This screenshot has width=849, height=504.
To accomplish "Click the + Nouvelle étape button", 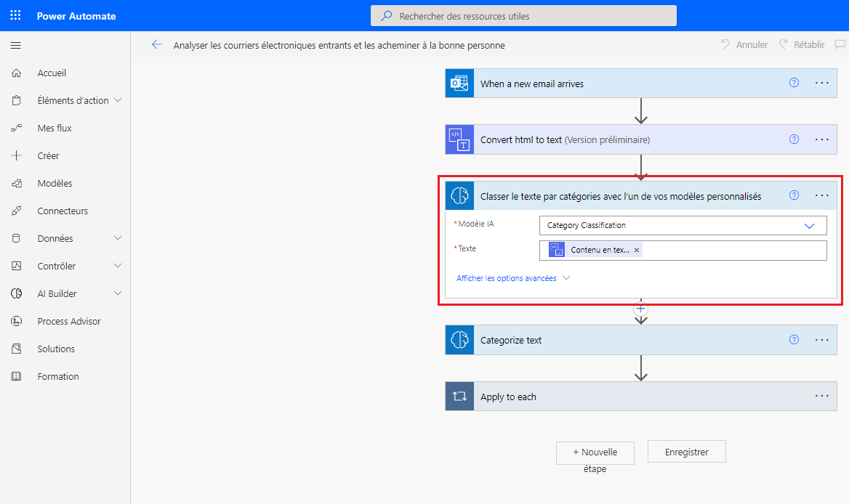I will coord(595,452).
